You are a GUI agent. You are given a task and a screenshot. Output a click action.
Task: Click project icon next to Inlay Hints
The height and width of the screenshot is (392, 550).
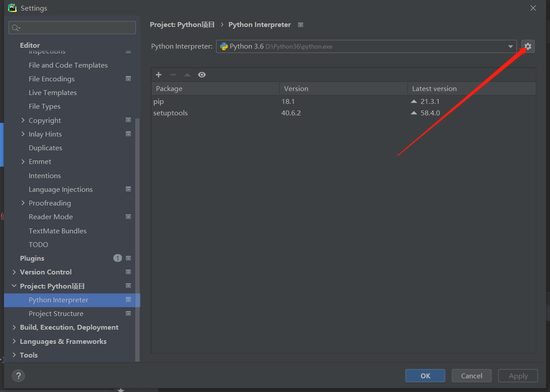click(x=129, y=134)
